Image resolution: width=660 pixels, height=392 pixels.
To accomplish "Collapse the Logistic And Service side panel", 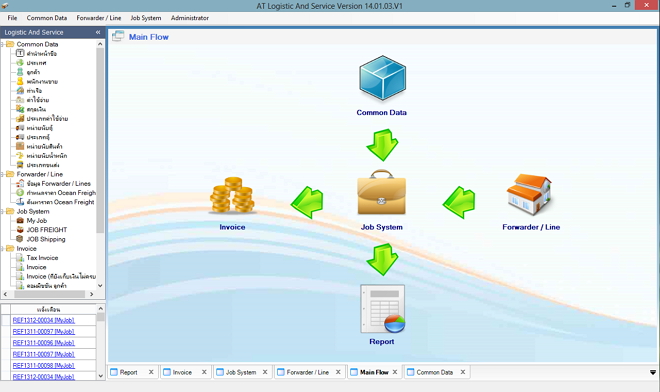I will coord(98,32).
